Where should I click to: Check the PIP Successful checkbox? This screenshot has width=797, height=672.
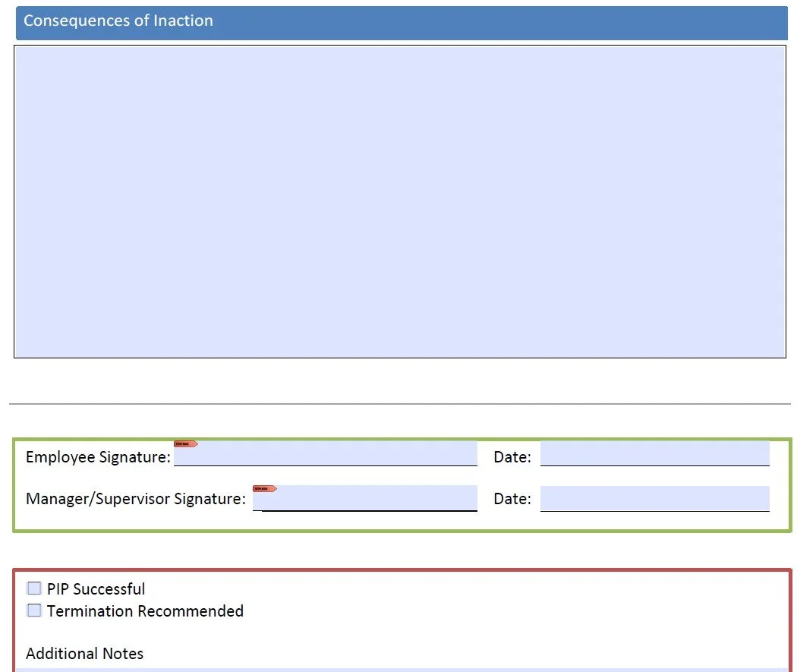34,588
